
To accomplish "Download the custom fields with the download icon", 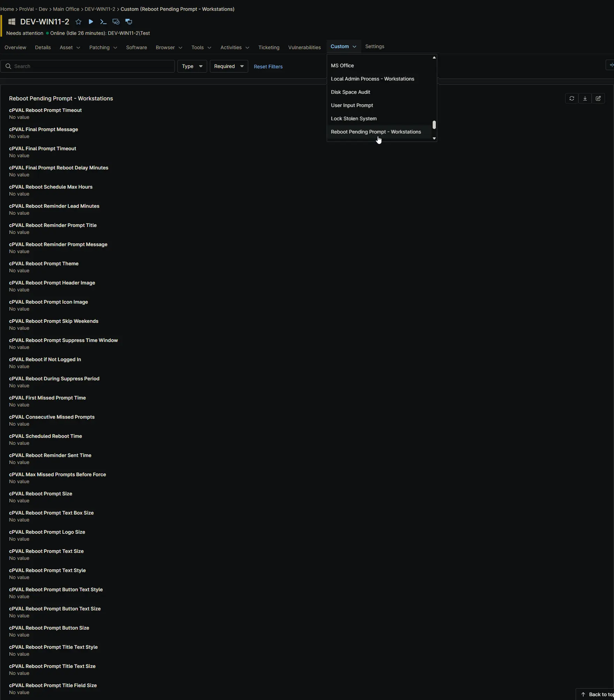I will (x=585, y=98).
